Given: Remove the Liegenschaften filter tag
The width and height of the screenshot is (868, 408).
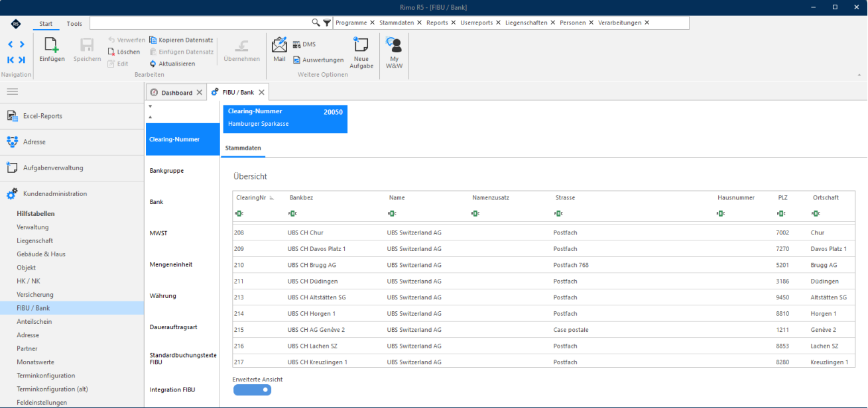Looking at the screenshot, I should tap(553, 23).
